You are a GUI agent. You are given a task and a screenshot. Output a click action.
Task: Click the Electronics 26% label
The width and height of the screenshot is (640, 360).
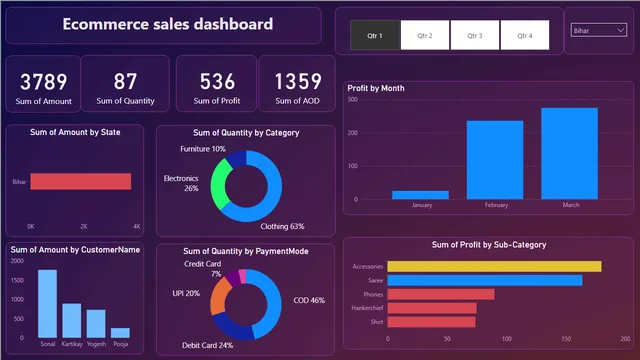[181, 183]
